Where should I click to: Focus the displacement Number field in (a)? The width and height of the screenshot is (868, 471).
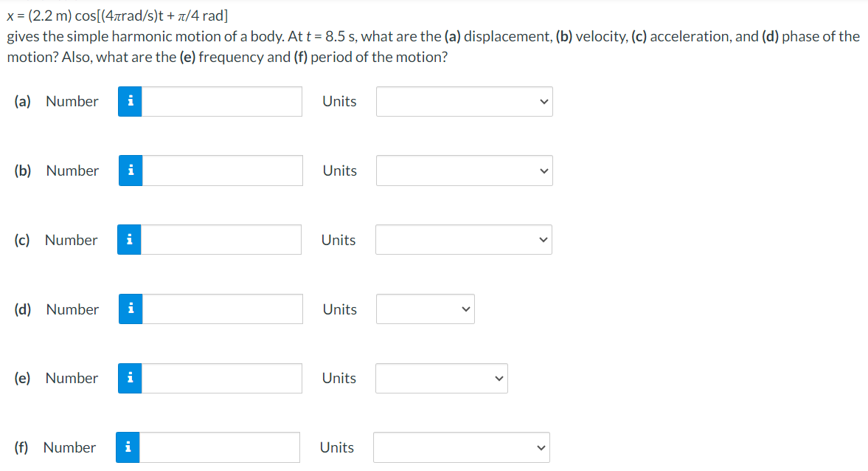click(x=222, y=101)
